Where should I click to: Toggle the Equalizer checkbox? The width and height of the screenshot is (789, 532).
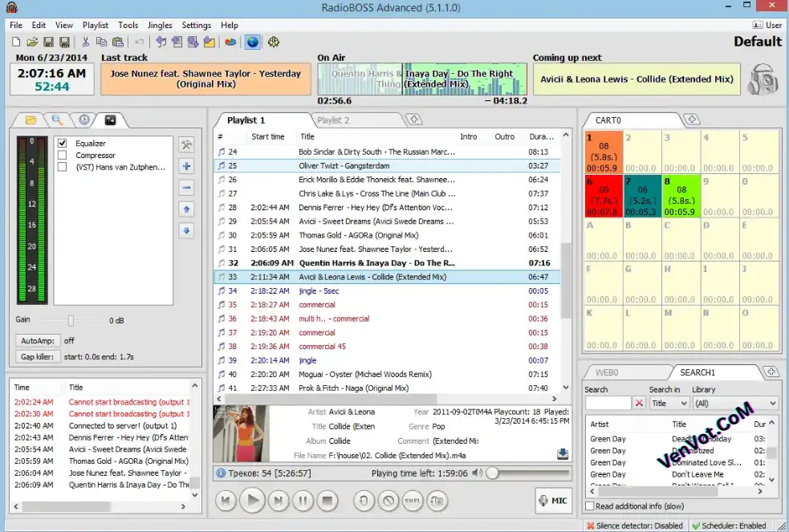click(x=63, y=144)
